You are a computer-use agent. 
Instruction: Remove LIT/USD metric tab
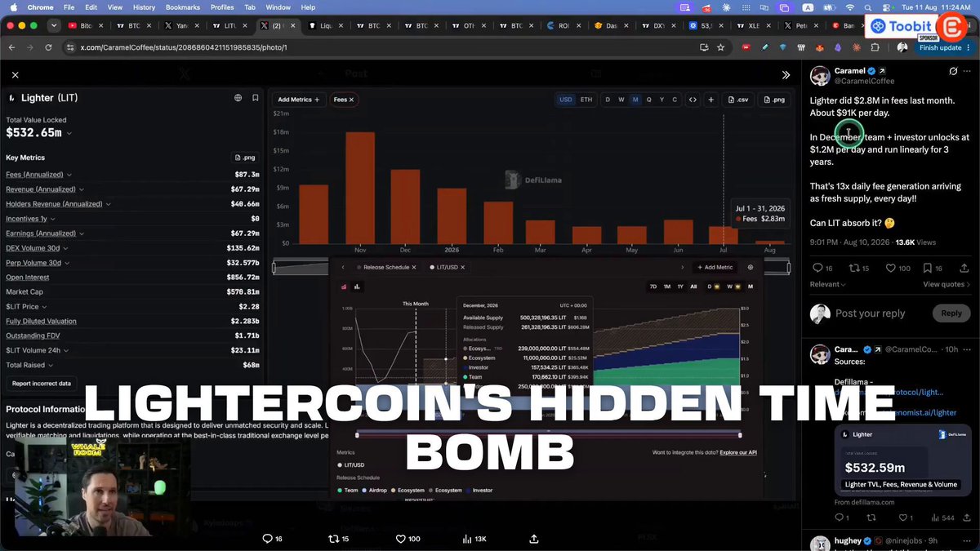coord(462,267)
